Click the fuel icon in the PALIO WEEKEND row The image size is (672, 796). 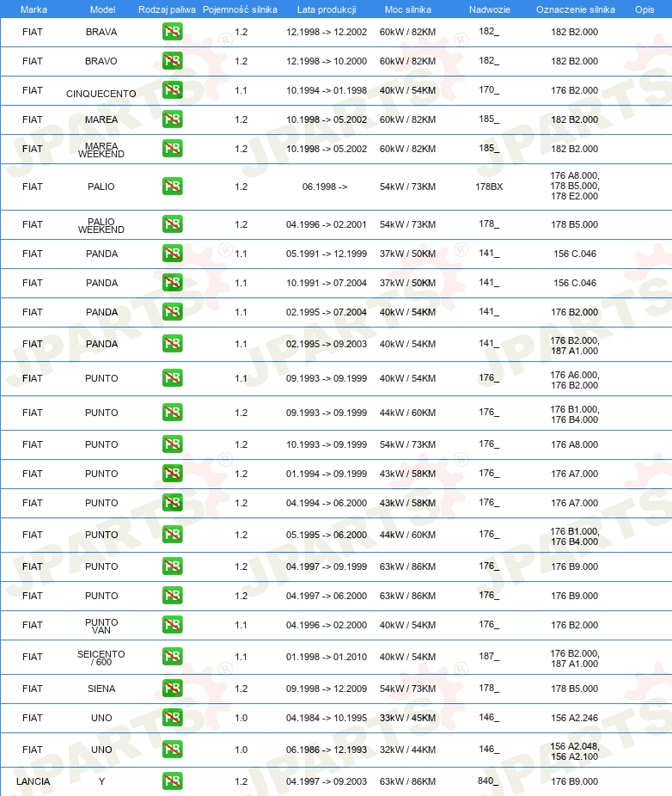click(x=173, y=224)
